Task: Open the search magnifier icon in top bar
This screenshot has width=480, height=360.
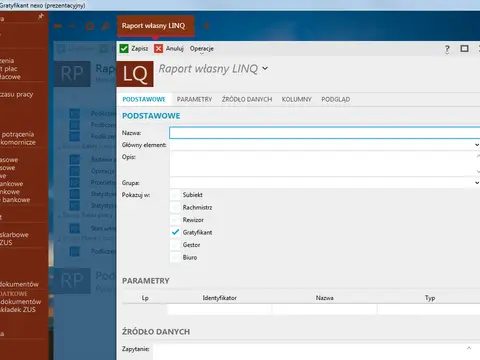Action: pyautogui.click(x=106, y=26)
